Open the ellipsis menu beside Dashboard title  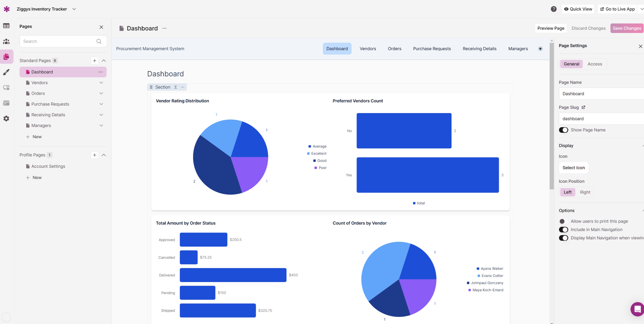click(x=164, y=28)
